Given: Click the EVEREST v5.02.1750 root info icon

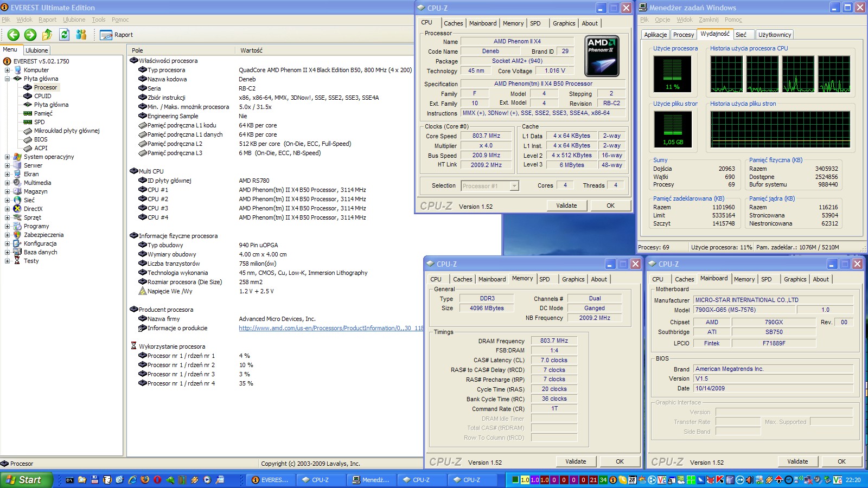Looking at the screenshot, I should point(7,61).
